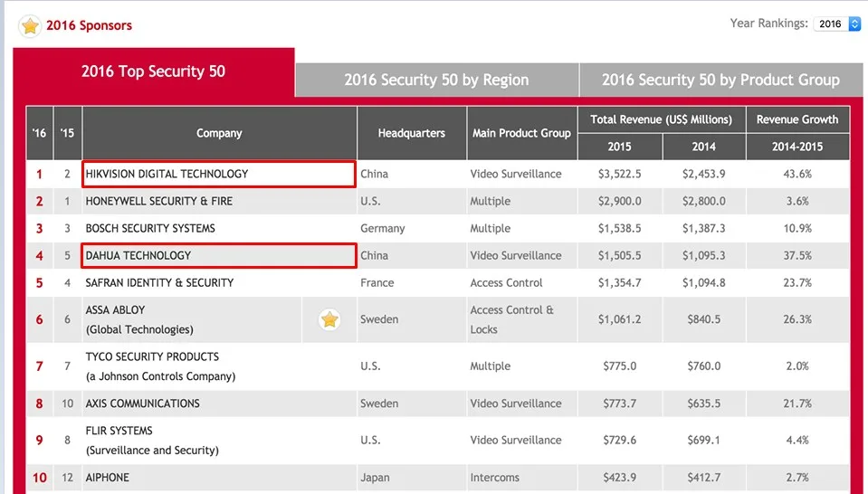Image resolution: width=868 pixels, height=494 pixels.
Task: Click the $1,505.5 Dahua 2015 revenue
Action: [x=619, y=255]
